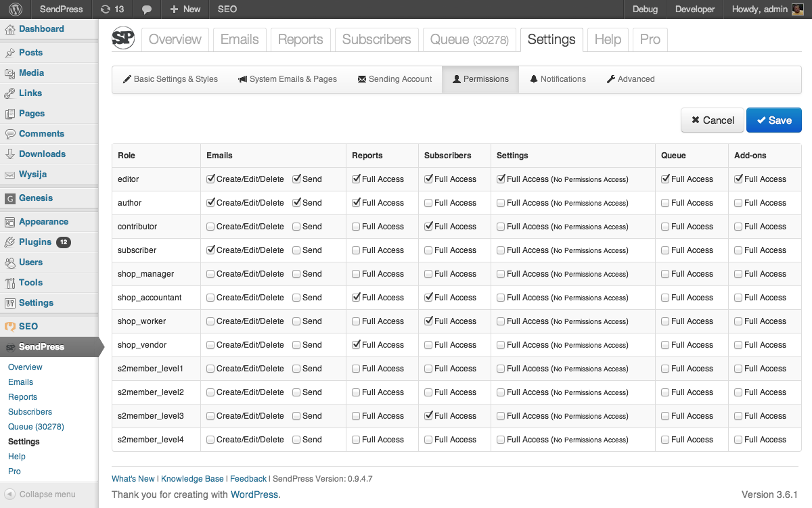Switch to the Overview tab
Screen dimensions: 812x508
(x=175, y=39)
